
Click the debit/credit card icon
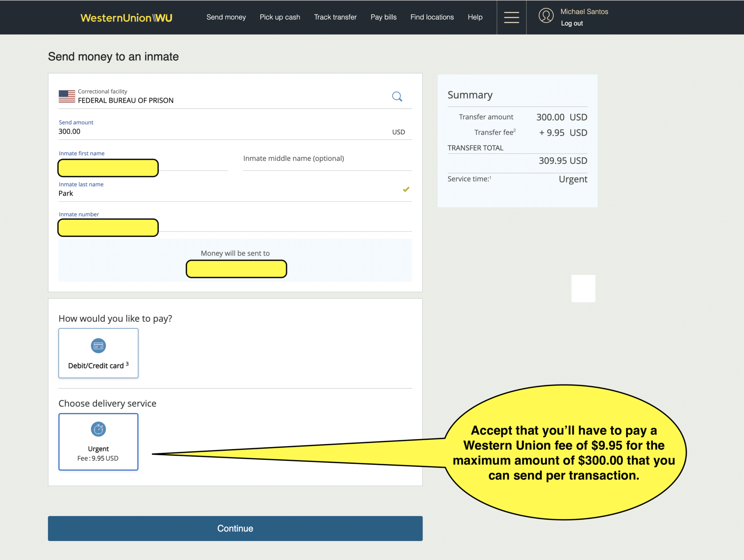pos(98,346)
